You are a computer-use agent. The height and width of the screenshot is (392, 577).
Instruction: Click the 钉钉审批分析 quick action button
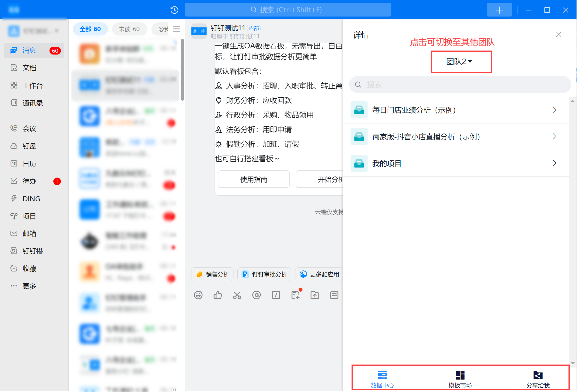tap(264, 274)
